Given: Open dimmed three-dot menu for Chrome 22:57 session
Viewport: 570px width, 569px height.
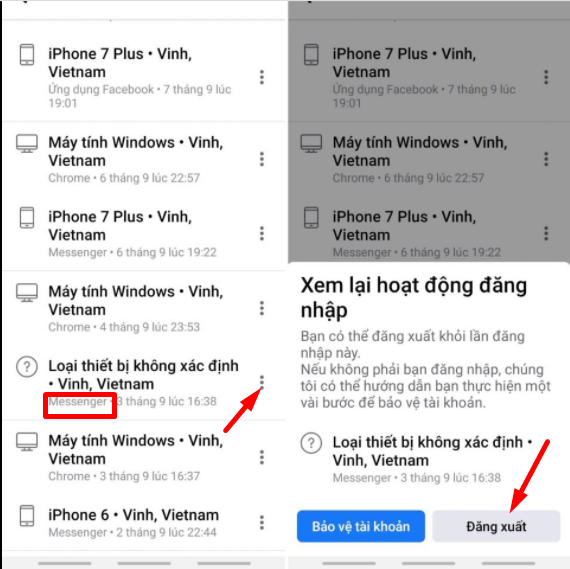Looking at the screenshot, I should tap(546, 159).
